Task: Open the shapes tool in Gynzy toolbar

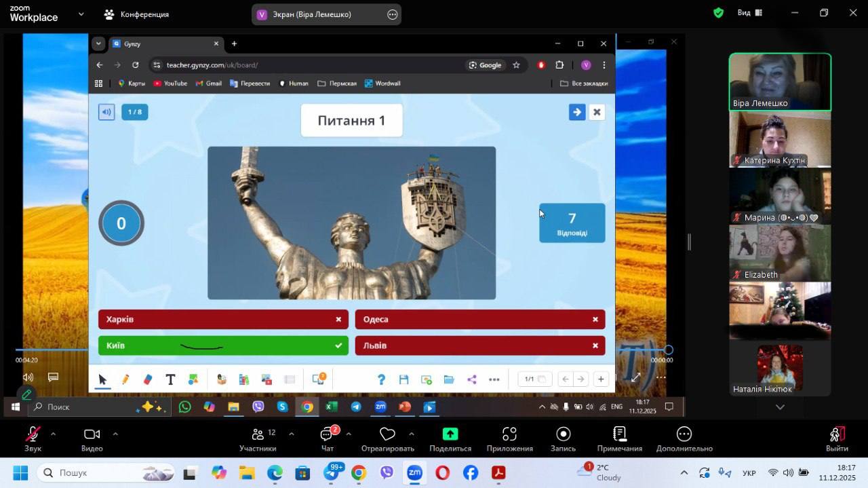Action: pos(193,379)
